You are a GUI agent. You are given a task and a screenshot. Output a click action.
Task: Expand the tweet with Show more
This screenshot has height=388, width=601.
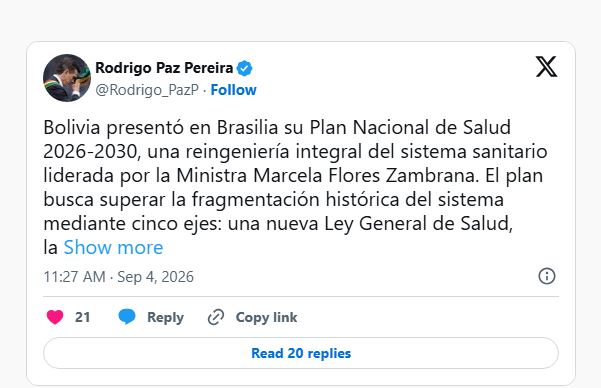point(113,247)
